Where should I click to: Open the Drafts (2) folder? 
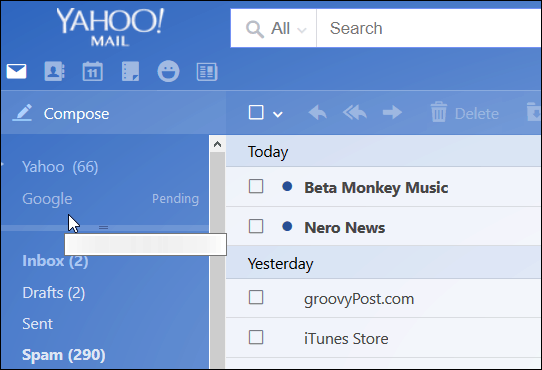click(54, 293)
